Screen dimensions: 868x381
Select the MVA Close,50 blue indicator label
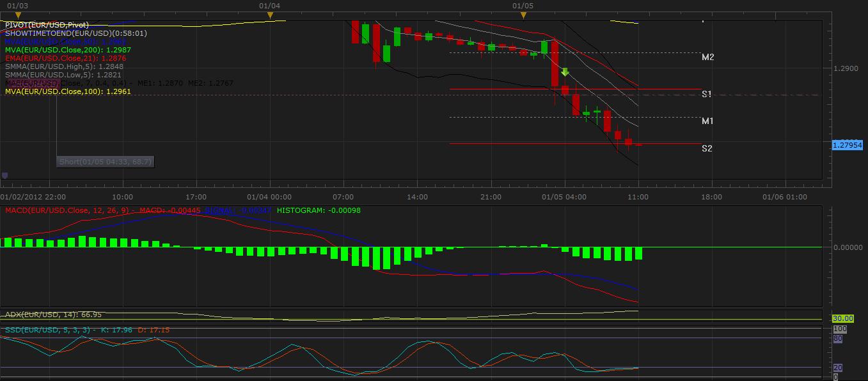65,42
